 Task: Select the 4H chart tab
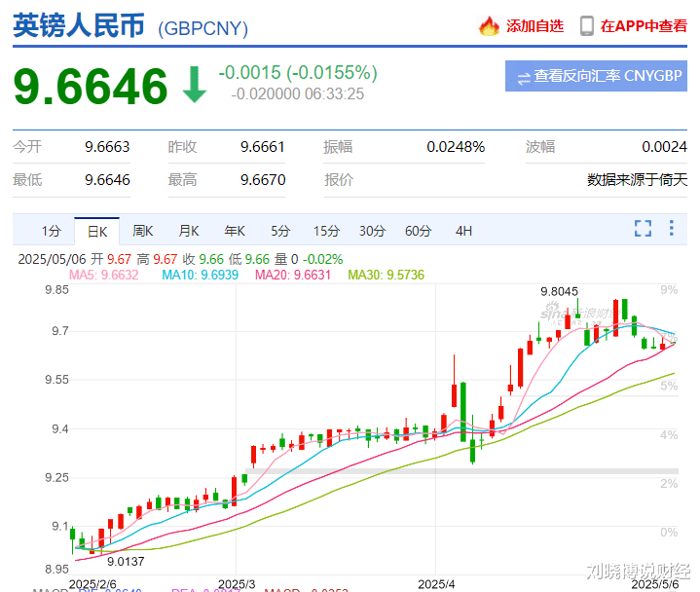(x=463, y=231)
